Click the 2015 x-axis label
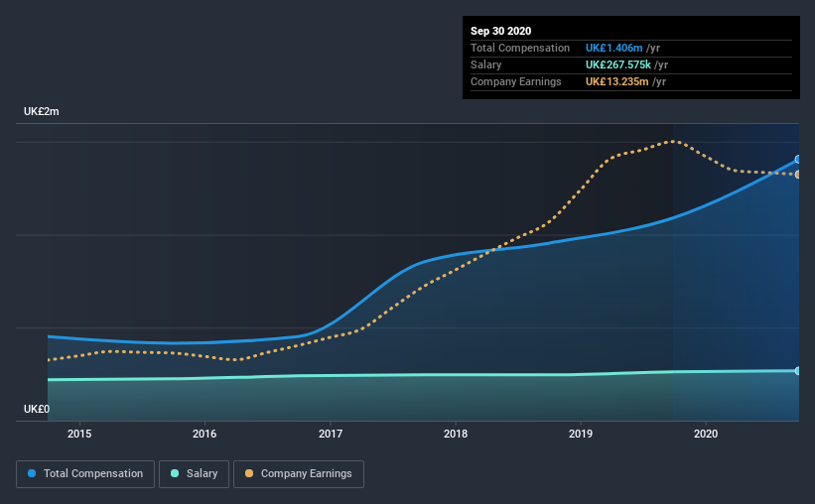The image size is (815, 504). [79, 434]
